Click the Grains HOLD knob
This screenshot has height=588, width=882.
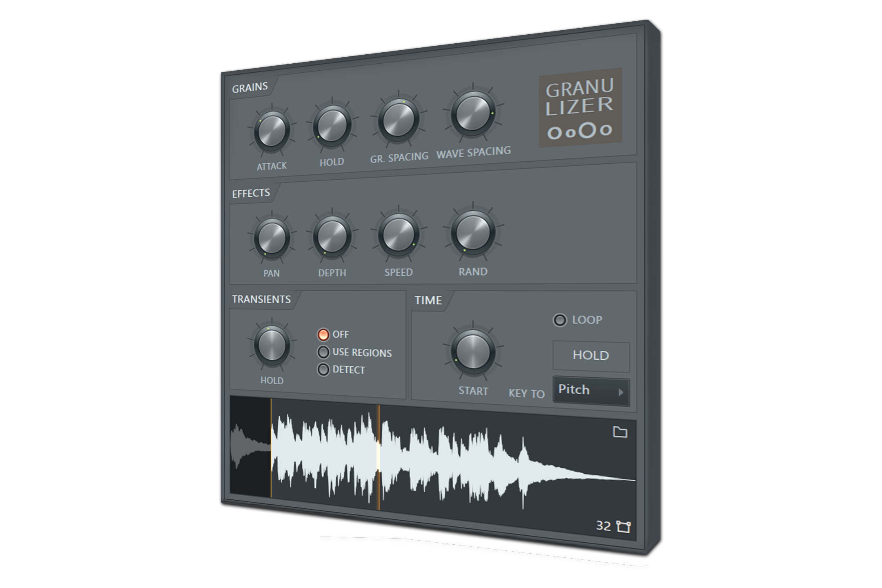click(332, 126)
